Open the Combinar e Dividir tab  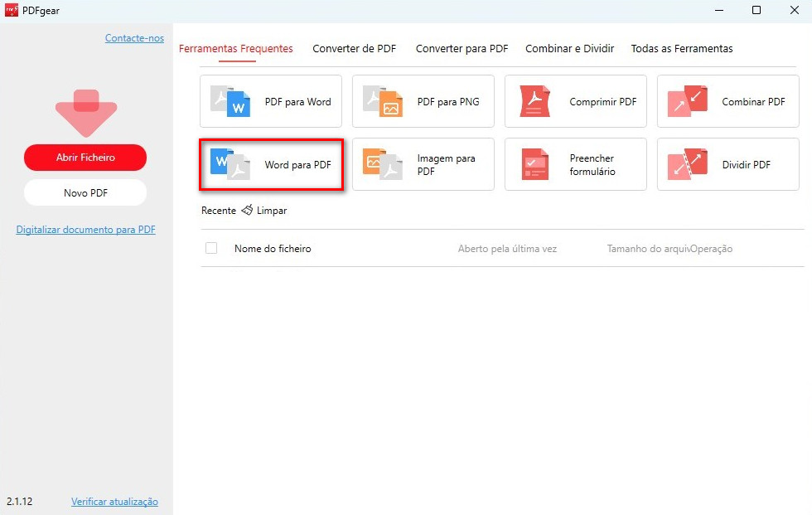coord(569,48)
